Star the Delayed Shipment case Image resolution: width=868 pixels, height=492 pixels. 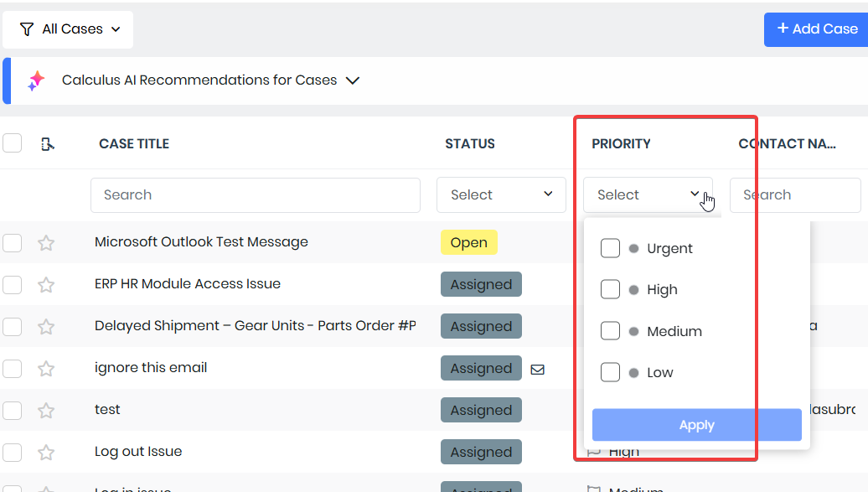point(46,327)
